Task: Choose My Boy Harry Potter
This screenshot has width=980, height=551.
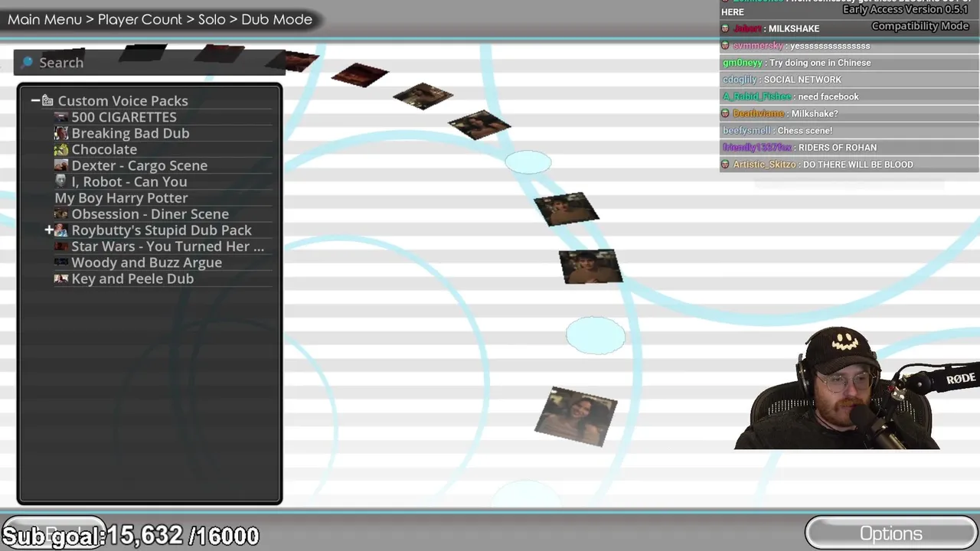Action: pyautogui.click(x=121, y=197)
